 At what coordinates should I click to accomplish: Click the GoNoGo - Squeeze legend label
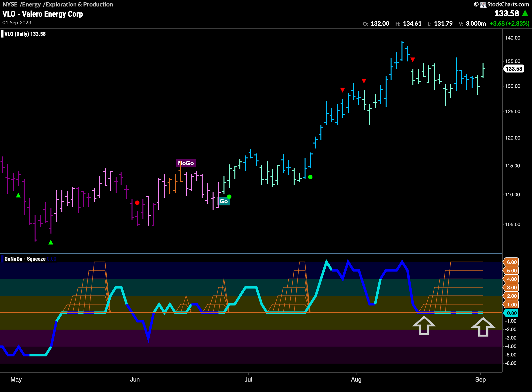pyautogui.click(x=25, y=259)
